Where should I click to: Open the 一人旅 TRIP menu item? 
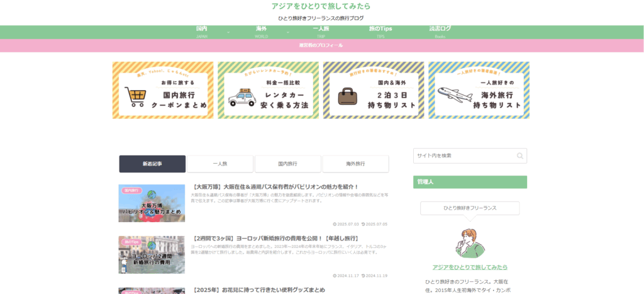click(x=321, y=31)
